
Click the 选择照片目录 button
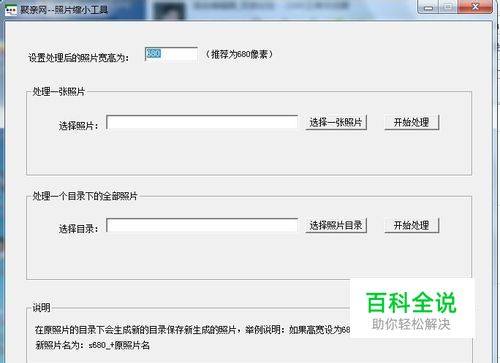tap(336, 225)
